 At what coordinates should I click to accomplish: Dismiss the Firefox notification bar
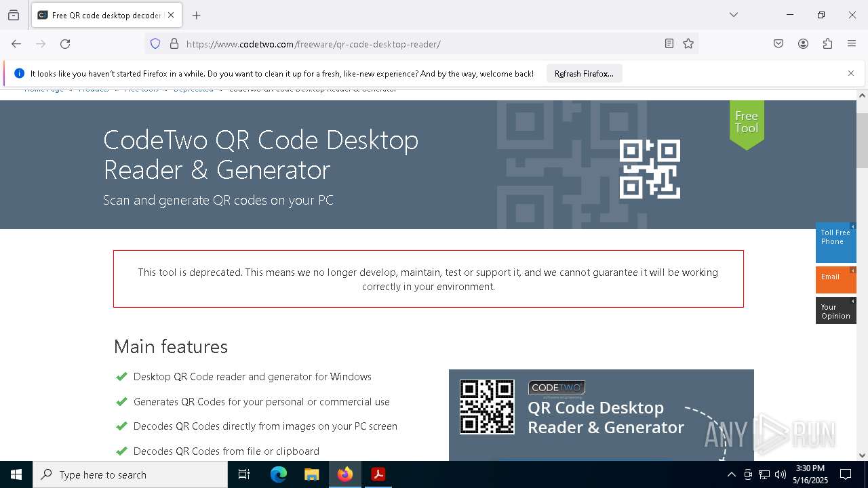851,73
